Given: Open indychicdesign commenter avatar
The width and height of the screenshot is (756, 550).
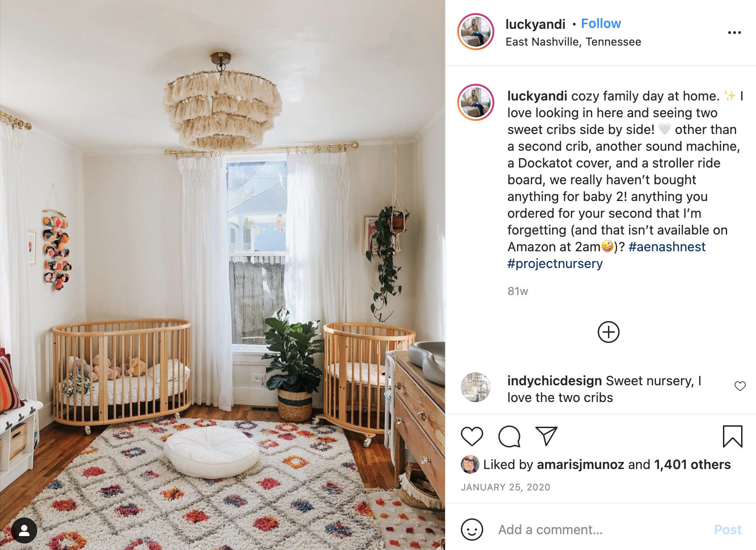Looking at the screenshot, I should click(476, 387).
